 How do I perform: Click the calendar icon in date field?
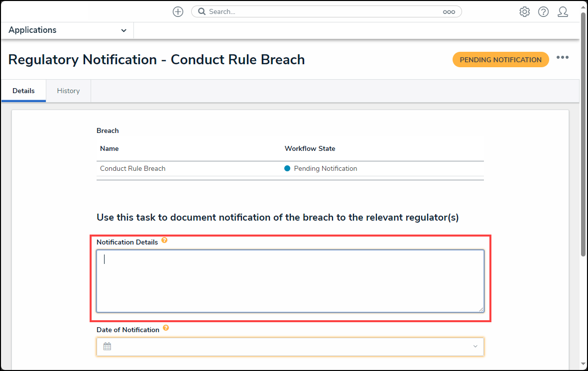tap(107, 346)
